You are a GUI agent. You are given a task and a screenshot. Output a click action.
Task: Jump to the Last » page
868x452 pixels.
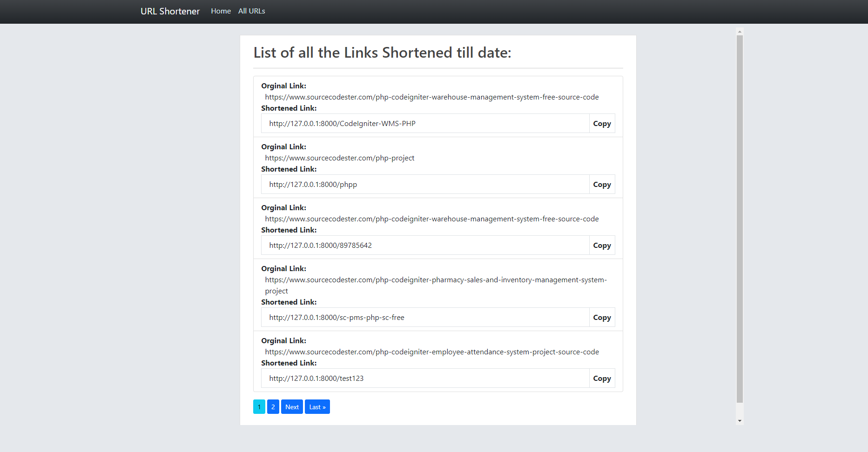click(317, 407)
